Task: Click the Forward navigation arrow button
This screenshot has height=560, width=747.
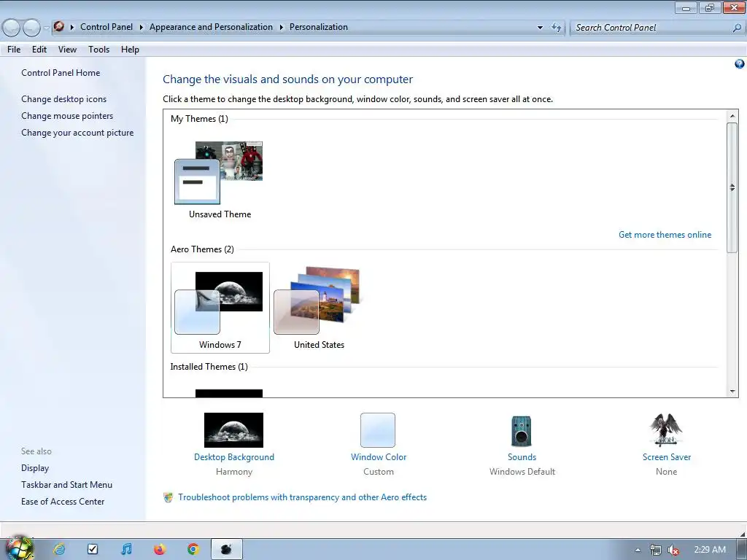Action: click(31, 28)
